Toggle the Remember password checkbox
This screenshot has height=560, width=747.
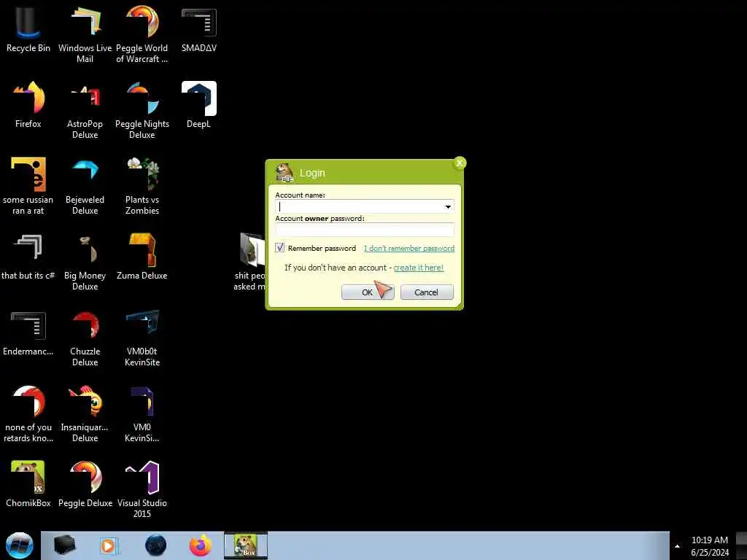click(x=279, y=248)
